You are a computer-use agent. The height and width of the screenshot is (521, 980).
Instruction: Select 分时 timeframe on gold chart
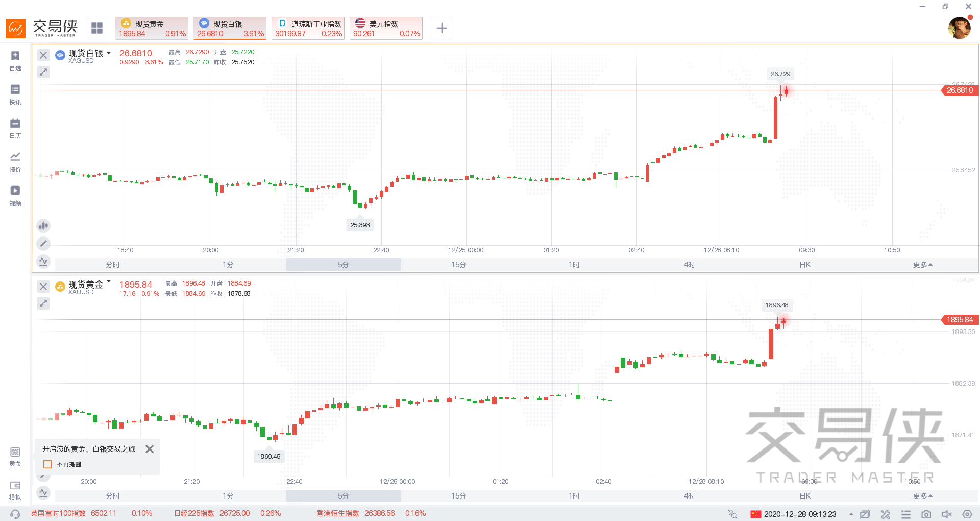(113, 496)
